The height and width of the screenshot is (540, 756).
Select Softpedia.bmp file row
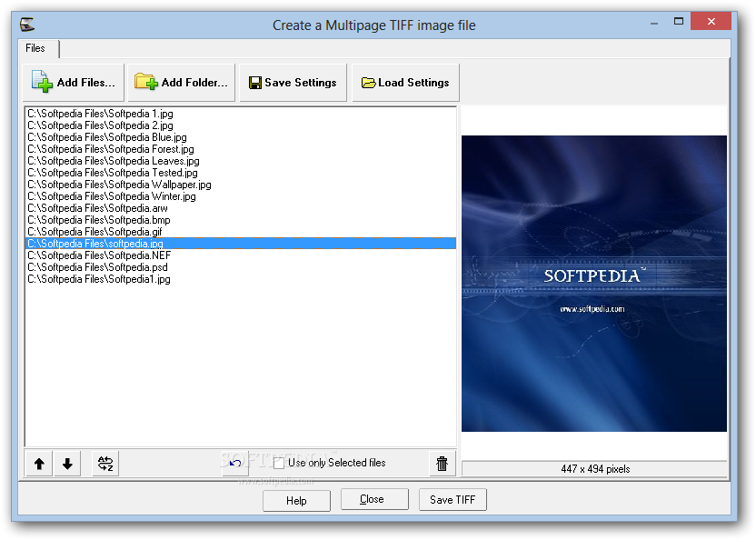[240, 220]
